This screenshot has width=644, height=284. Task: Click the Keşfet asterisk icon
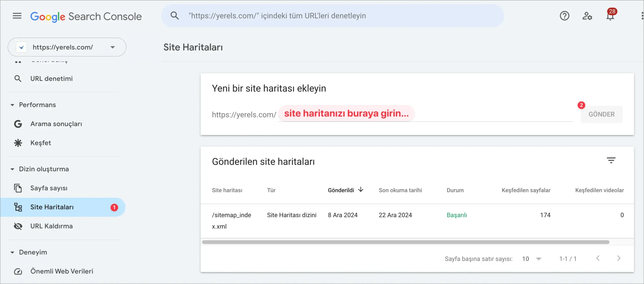(x=18, y=143)
